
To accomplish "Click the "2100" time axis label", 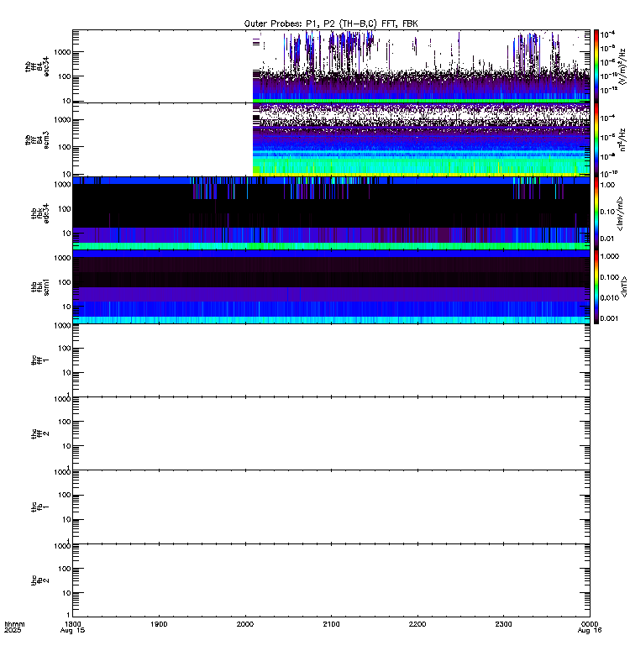I will click(331, 624).
